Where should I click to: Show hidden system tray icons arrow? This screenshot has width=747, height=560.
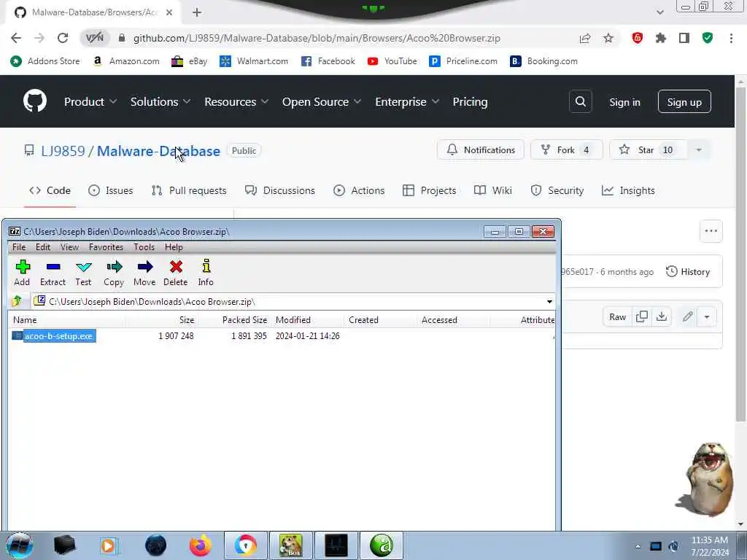pos(638,546)
